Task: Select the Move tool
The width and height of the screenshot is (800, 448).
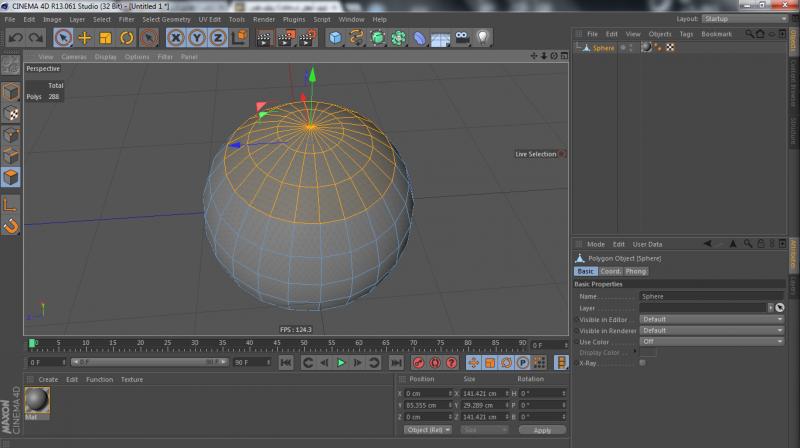Action: point(85,38)
